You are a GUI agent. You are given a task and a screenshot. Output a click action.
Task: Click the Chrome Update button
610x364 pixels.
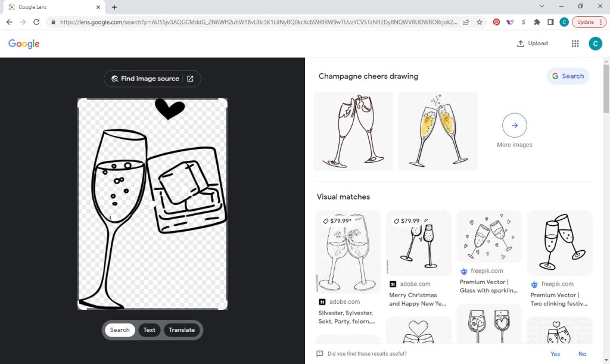click(x=589, y=22)
